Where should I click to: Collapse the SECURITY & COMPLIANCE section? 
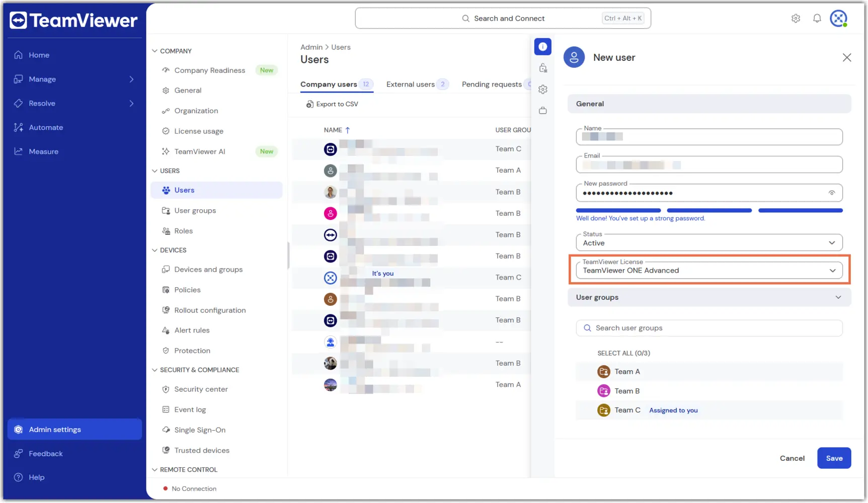(x=154, y=370)
